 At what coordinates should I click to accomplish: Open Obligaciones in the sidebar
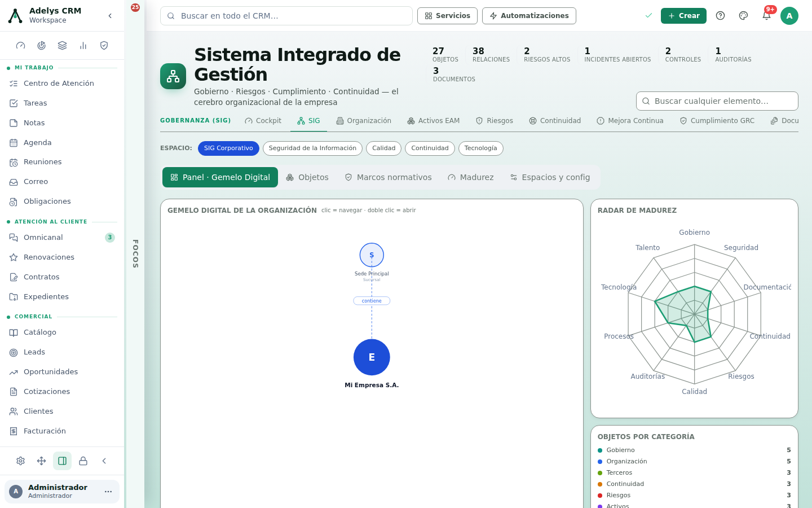pos(62,202)
